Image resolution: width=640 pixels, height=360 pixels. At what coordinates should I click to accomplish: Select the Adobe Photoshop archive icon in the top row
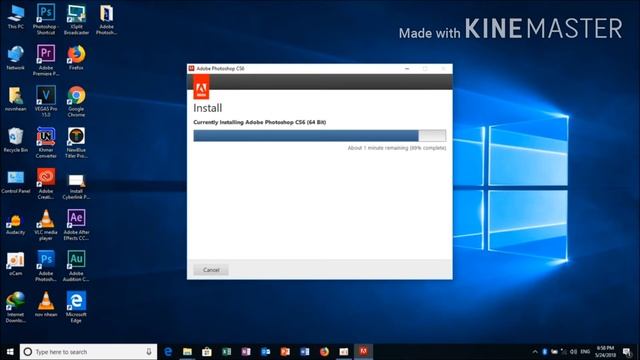[x=107, y=19]
